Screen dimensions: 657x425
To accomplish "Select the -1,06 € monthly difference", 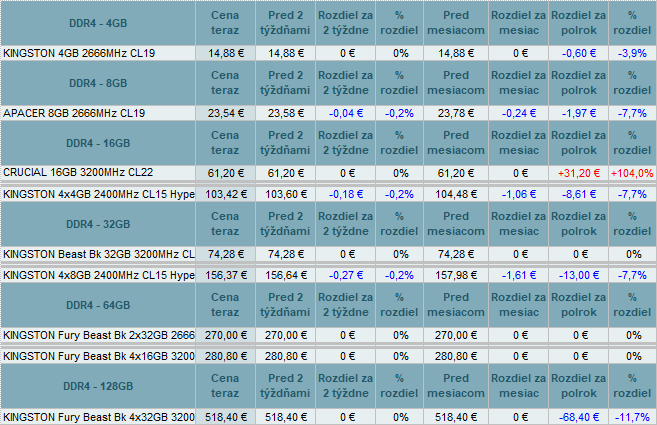I will tap(519, 194).
